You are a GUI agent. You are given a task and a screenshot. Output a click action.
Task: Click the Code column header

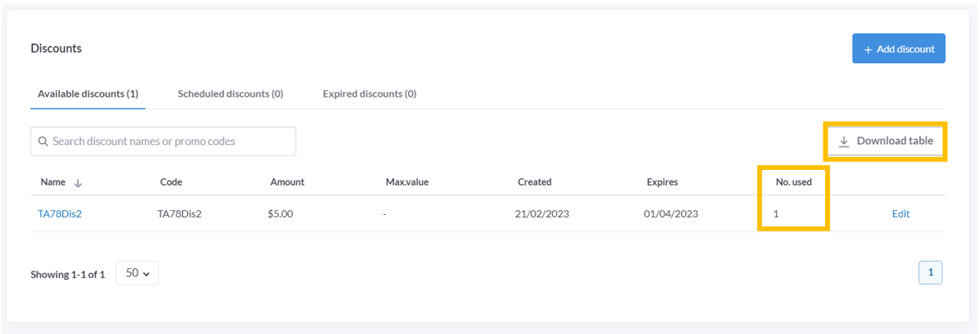tap(172, 182)
